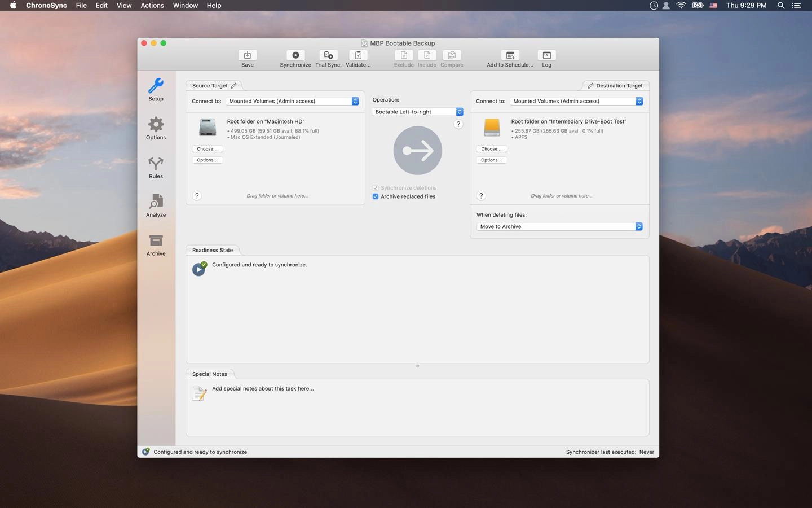Open the Apple menu
812x508 pixels.
(13, 6)
